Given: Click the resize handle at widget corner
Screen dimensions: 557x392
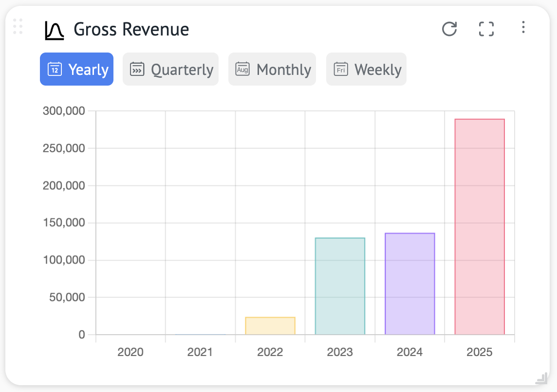Looking at the screenshot, I should coord(541,378).
